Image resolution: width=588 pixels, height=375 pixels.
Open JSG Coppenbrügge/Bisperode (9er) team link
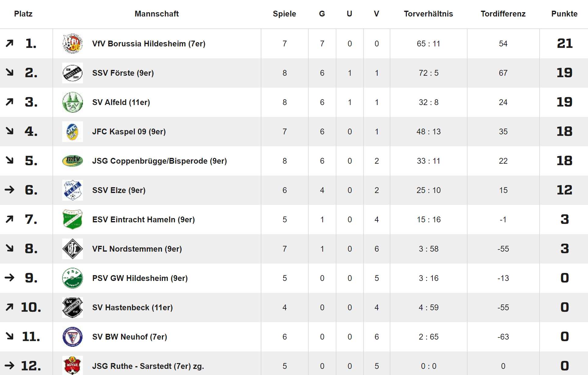[160, 161]
